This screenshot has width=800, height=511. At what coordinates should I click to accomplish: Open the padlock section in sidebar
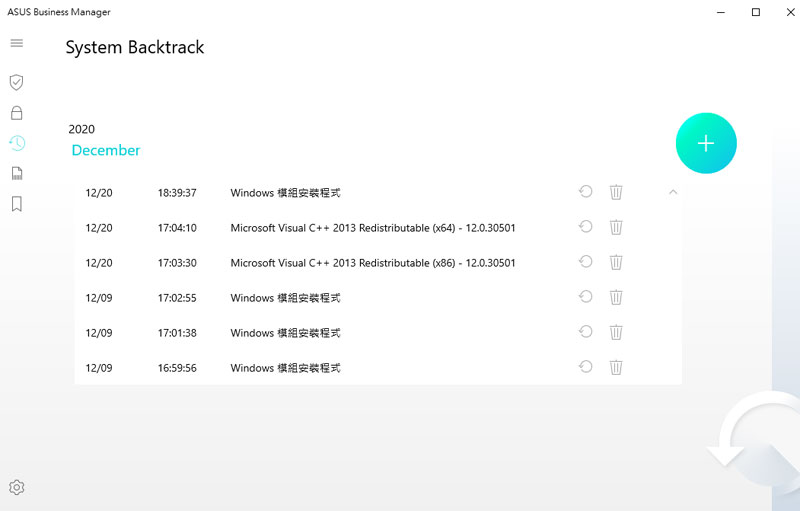[16, 113]
